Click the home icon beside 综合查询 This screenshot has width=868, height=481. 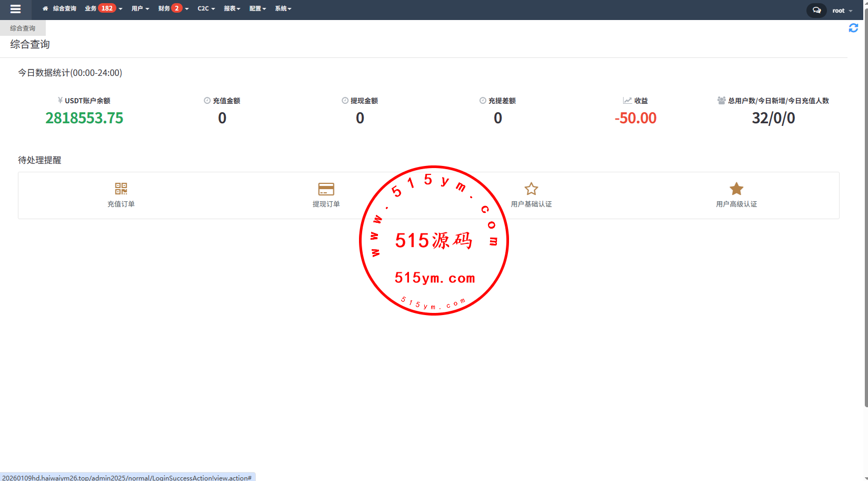pyautogui.click(x=45, y=8)
